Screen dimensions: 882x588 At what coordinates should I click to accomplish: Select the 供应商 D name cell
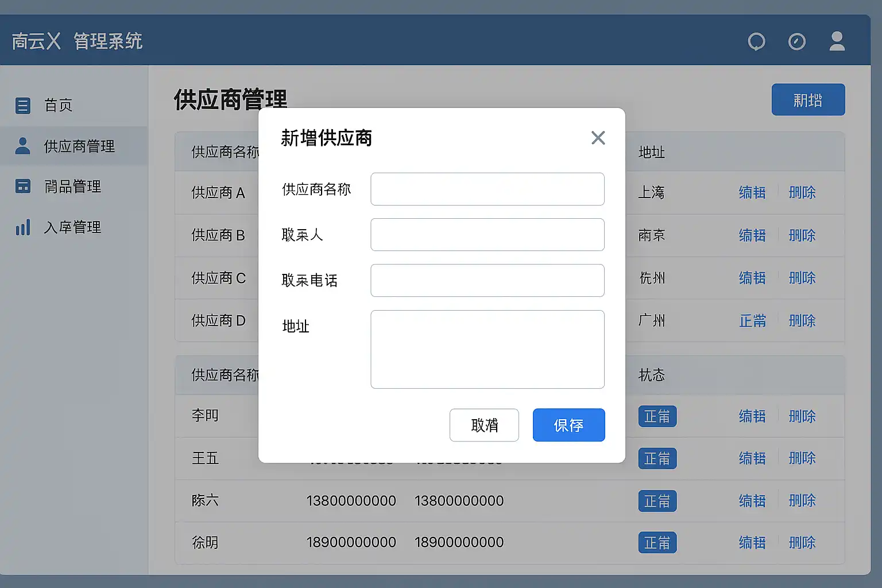tap(218, 320)
